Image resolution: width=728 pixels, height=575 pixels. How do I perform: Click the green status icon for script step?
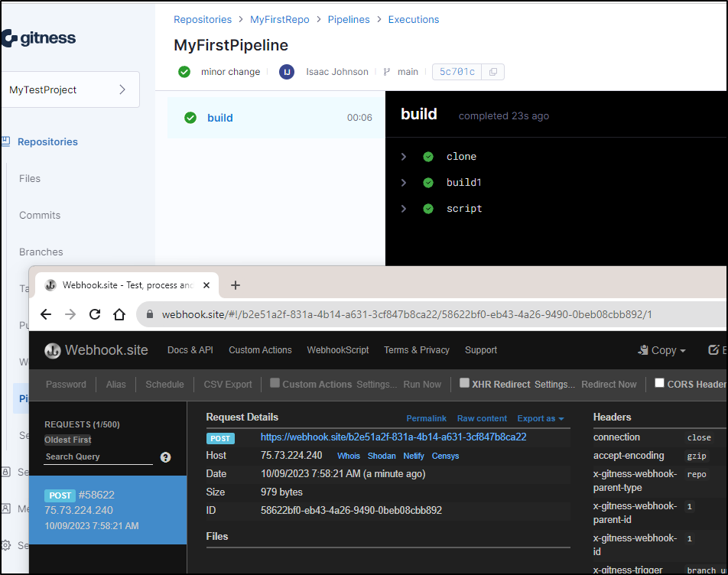(428, 209)
